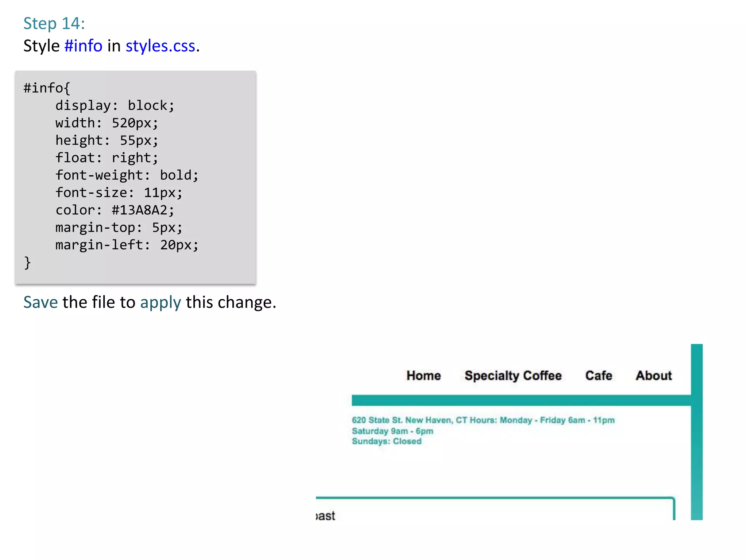Click the 'color: #13A8A2;' code line

pyautogui.click(x=115, y=210)
